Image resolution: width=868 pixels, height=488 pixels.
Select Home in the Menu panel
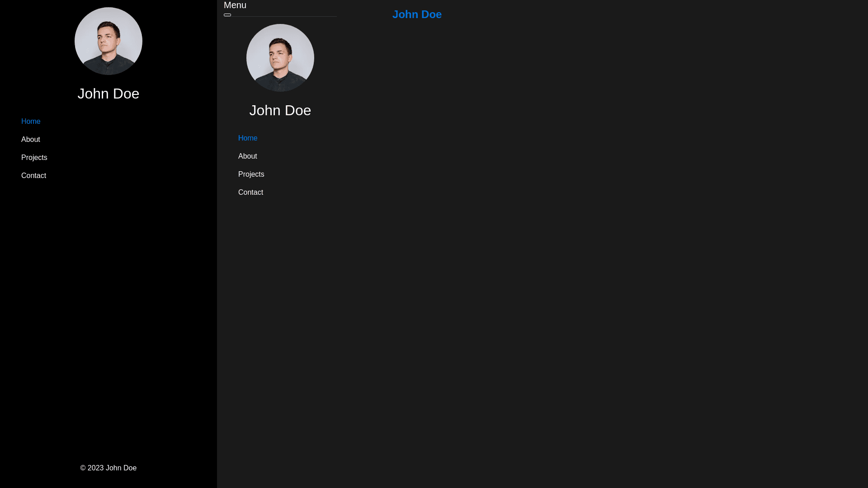248,138
